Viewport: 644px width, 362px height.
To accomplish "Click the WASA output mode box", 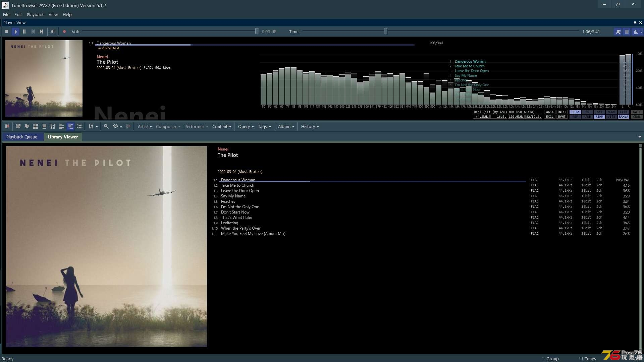I will pos(550,112).
